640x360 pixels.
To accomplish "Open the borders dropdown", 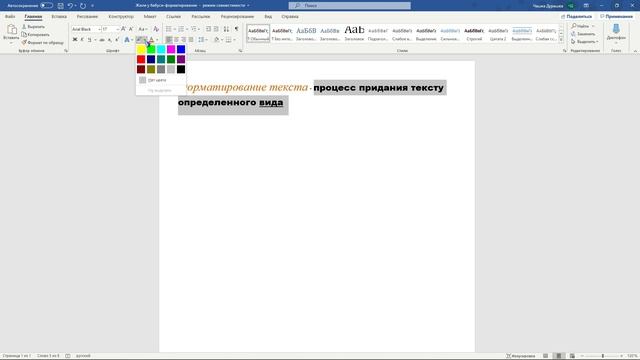I will tap(234, 40).
